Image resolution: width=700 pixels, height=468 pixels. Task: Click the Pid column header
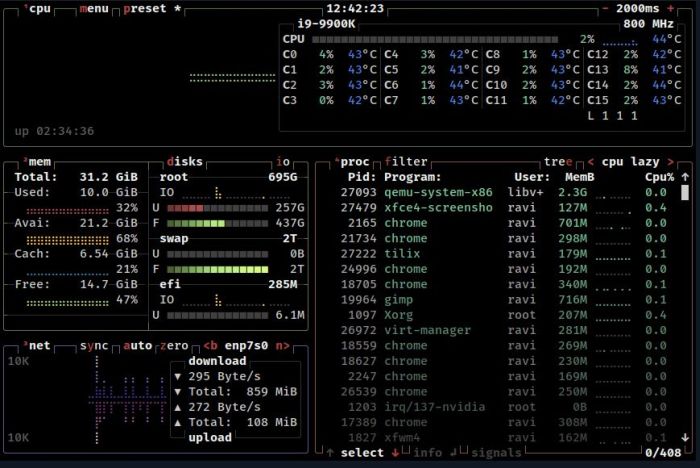pos(362,177)
